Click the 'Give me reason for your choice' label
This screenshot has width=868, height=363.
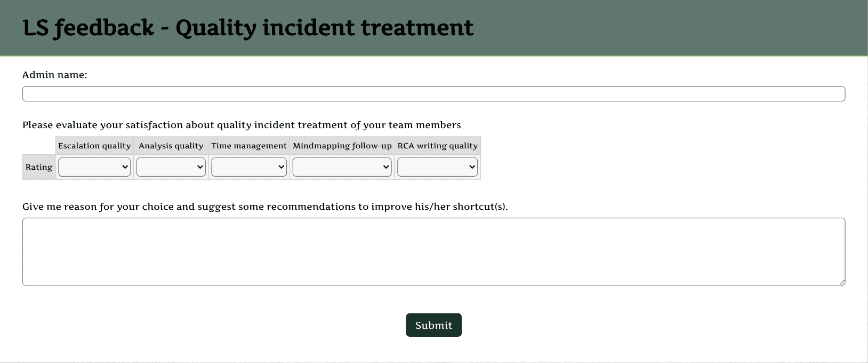(x=265, y=207)
